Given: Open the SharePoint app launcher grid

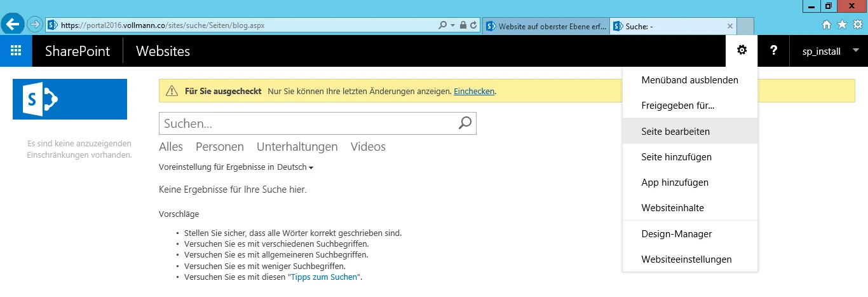Looking at the screenshot, I should pos(16,51).
